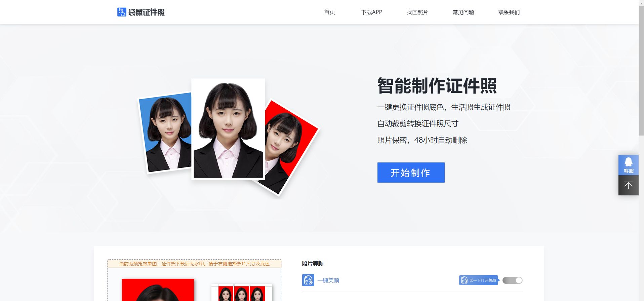Click the 一键美颜 face icon
Viewport: 644px width, 301px height.
tap(308, 280)
